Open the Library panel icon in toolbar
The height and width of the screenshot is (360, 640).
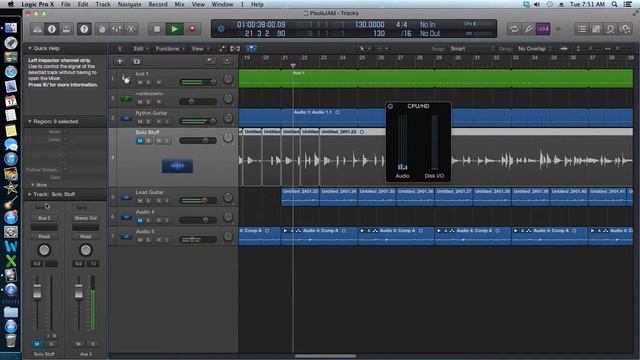point(37,29)
